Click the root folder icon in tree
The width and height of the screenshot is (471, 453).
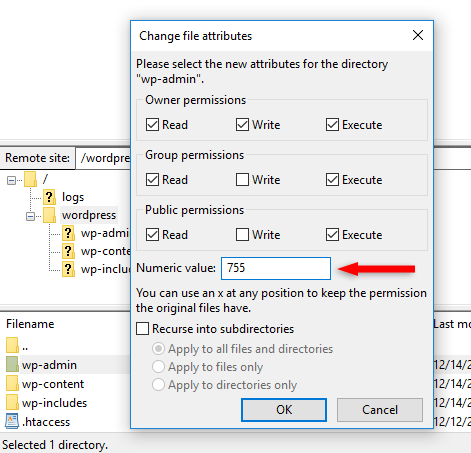pyautogui.click(x=30, y=179)
